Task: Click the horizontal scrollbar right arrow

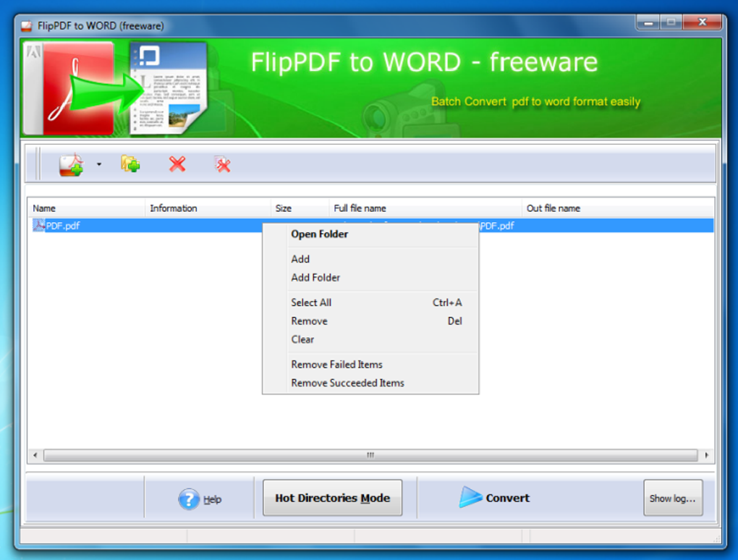Action: pyautogui.click(x=706, y=455)
